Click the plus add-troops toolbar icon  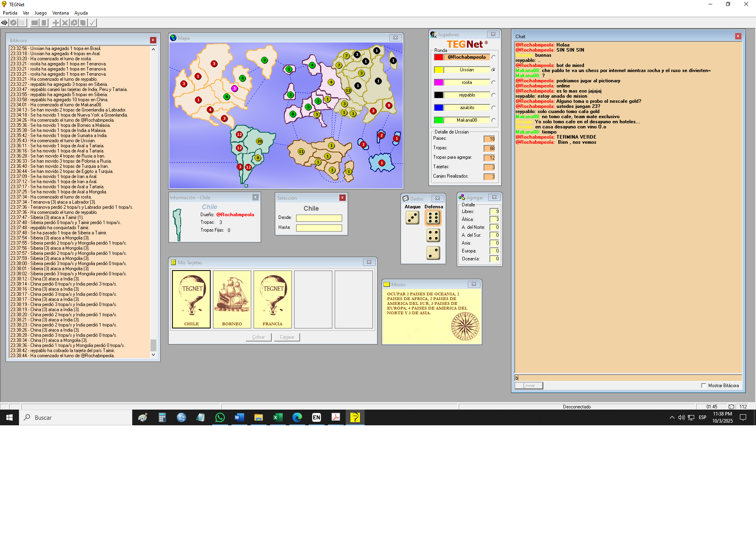click(56, 23)
